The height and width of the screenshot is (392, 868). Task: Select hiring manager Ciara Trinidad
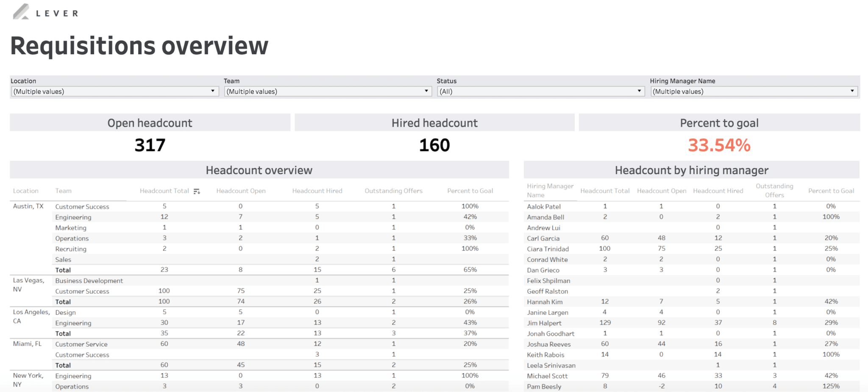click(548, 249)
